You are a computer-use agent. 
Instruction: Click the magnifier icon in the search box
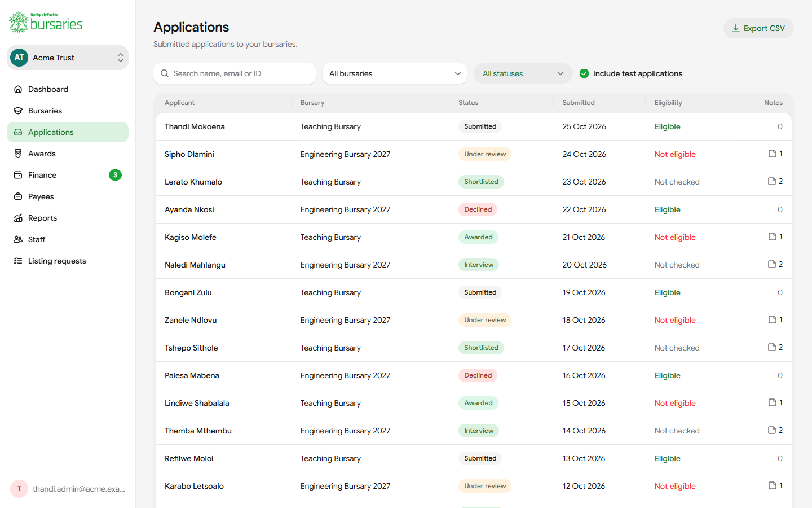point(165,73)
